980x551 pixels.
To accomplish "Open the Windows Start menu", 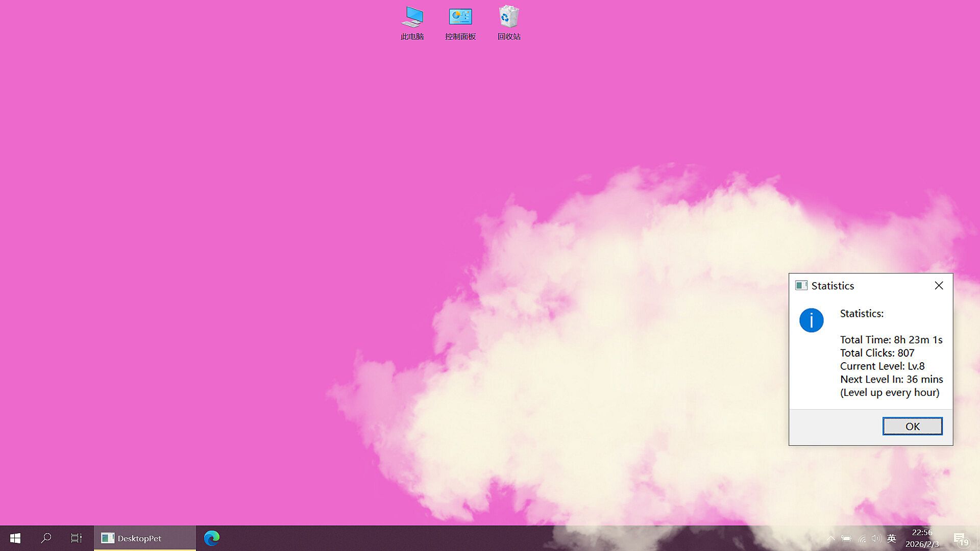I will pyautogui.click(x=15, y=538).
